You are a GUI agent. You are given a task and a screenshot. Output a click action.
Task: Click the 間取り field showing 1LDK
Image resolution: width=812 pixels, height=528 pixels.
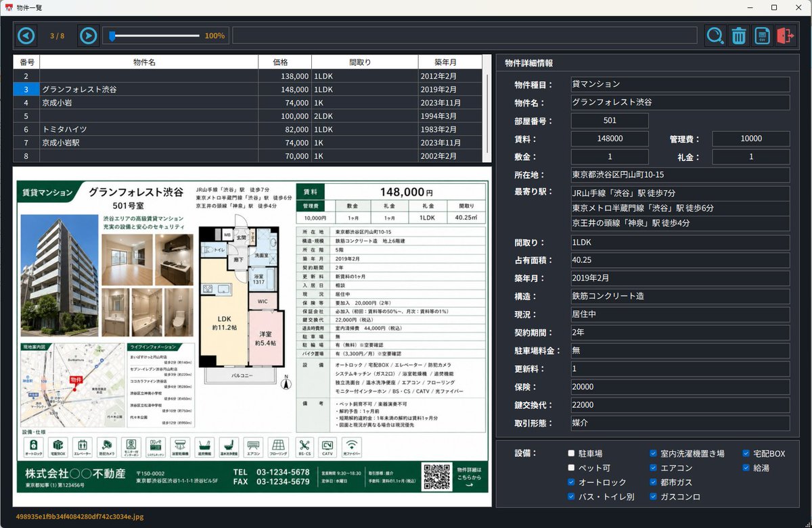(x=680, y=242)
